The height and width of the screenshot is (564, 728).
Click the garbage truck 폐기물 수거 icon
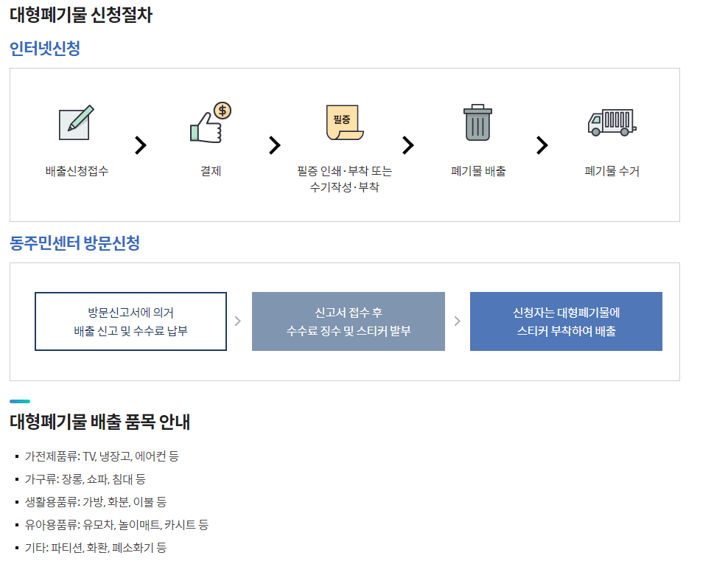(x=612, y=122)
